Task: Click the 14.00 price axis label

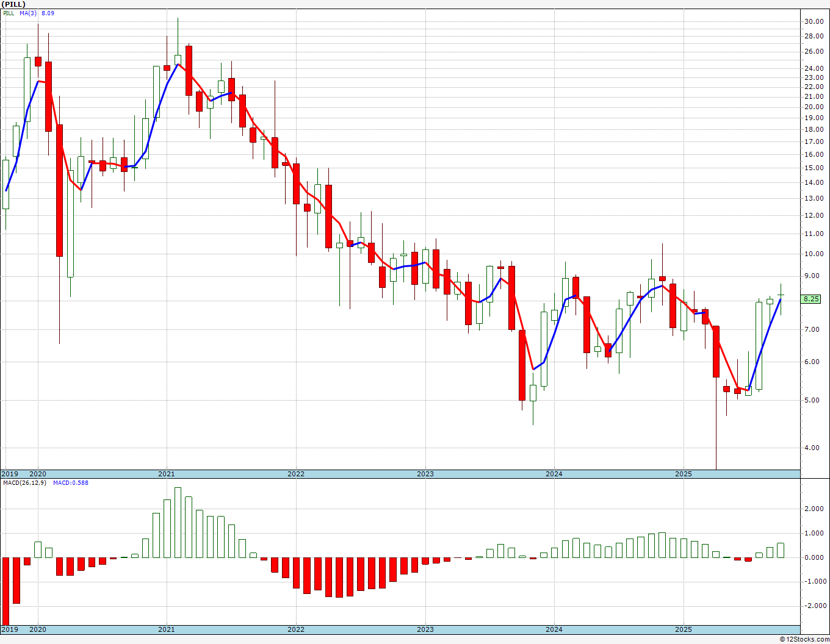Action: point(814,182)
